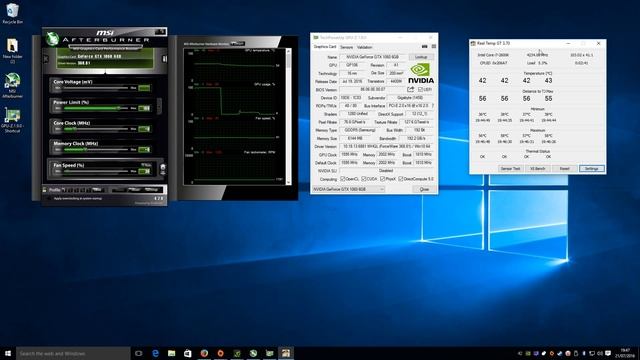Close the Real Temp window

(x=598, y=43)
